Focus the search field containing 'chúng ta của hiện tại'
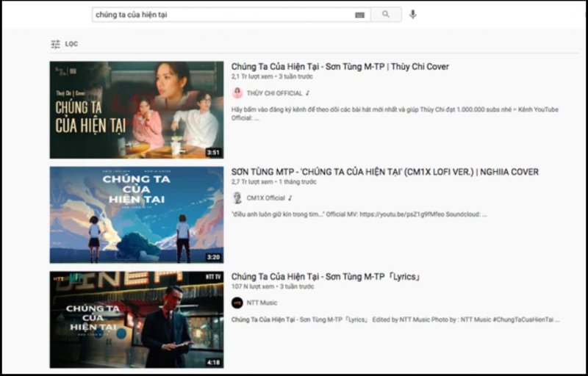 pyautogui.click(x=231, y=15)
